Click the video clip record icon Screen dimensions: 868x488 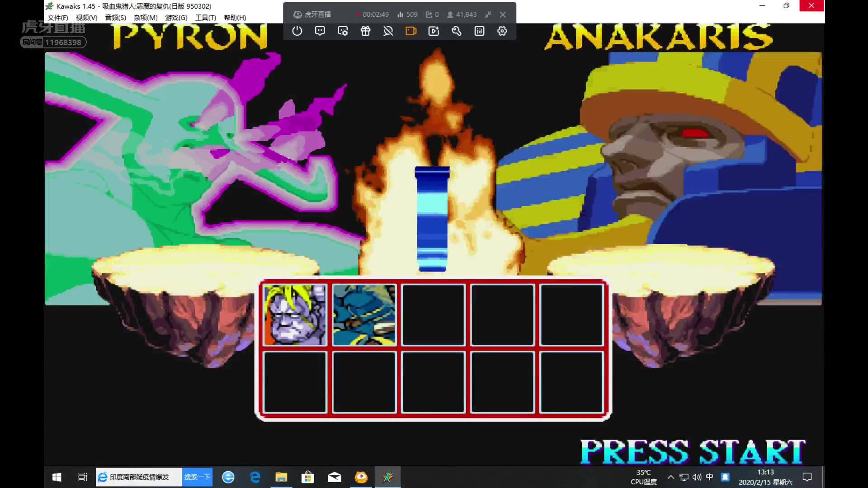tap(434, 31)
